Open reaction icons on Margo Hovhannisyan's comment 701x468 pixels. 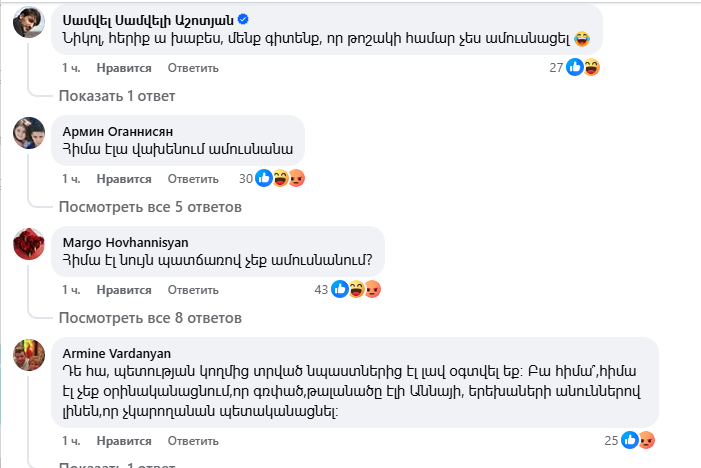pos(356,290)
